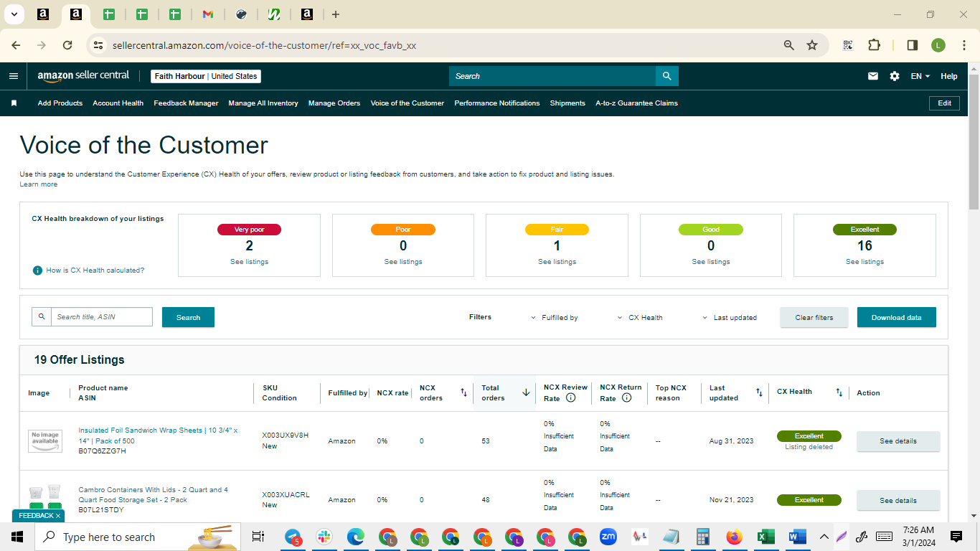This screenshot has width=980, height=551.
Task: Open A-to-z Guarantee Claims
Action: tap(636, 103)
